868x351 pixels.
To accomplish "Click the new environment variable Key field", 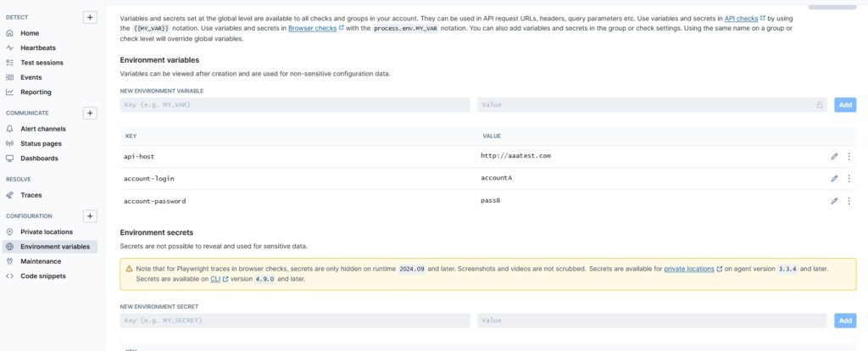I will coord(295,105).
